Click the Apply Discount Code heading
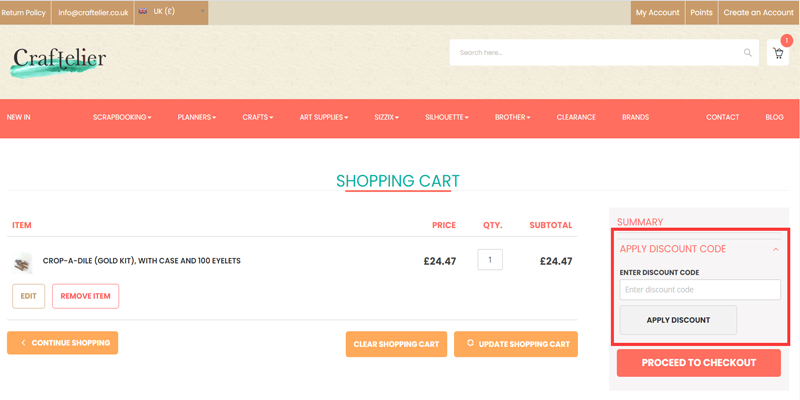Viewport: 800px width, 400px height. pyautogui.click(x=672, y=249)
